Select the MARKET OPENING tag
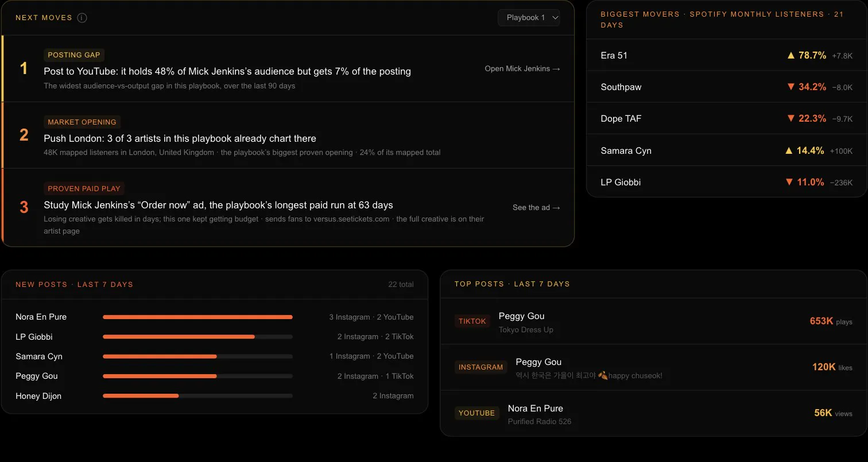The image size is (868, 462). coord(82,122)
